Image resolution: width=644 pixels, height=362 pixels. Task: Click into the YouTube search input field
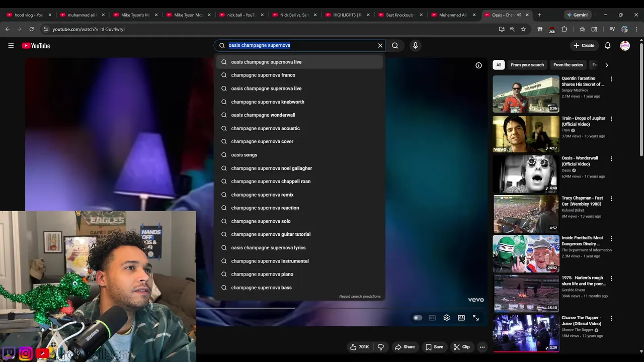pos(299,45)
